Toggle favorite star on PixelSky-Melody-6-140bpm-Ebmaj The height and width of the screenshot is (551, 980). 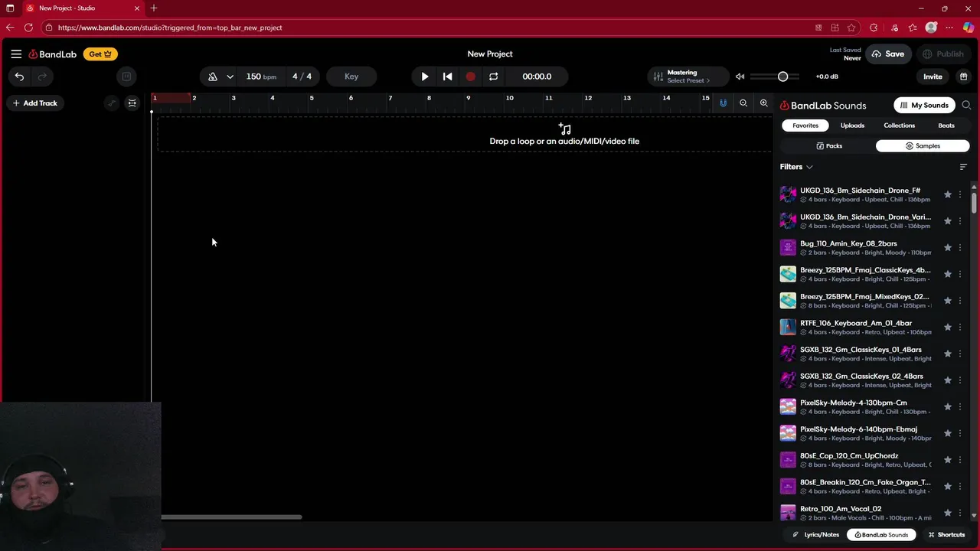[948, 433]
